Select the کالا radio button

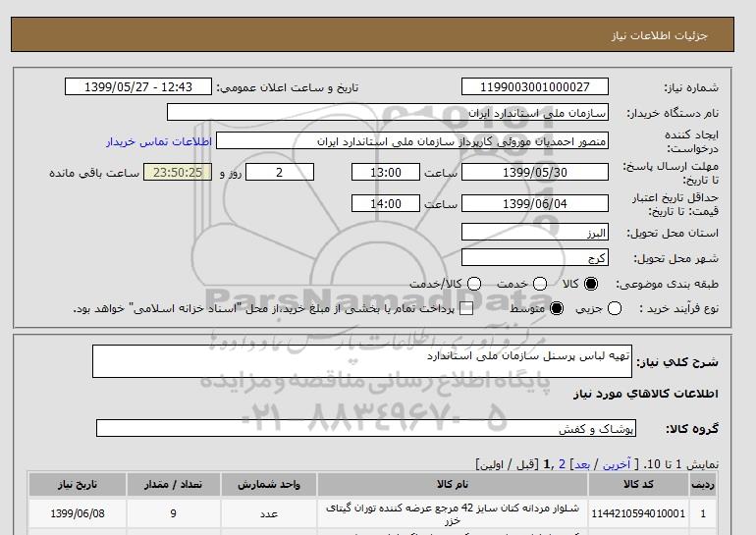pos(591,284)
